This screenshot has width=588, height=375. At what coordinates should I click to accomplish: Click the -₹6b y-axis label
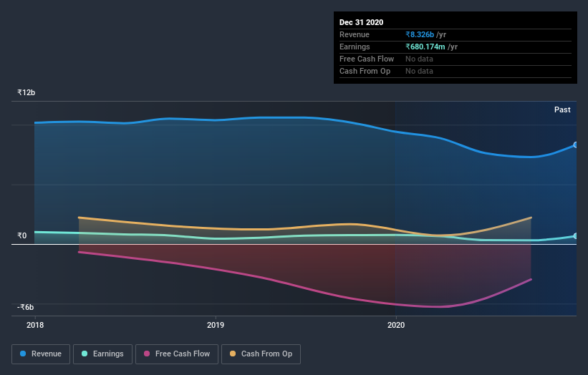click(26, 307)
